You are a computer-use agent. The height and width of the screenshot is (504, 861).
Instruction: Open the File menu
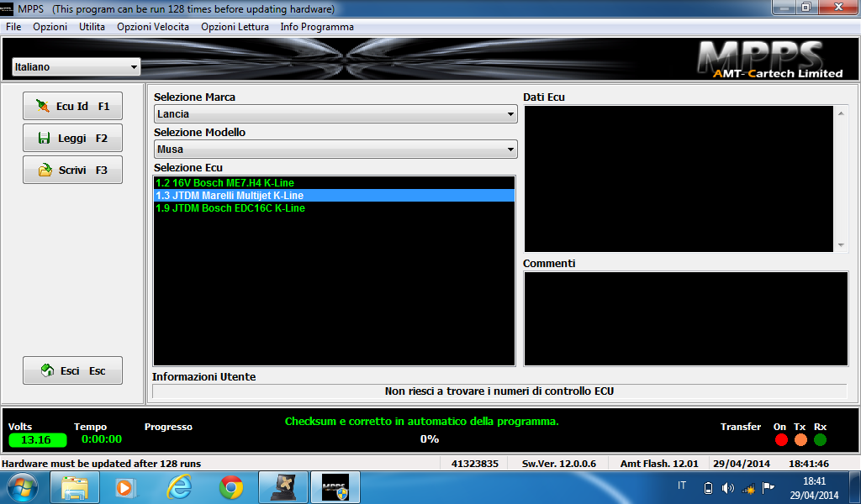pos(13,27)
